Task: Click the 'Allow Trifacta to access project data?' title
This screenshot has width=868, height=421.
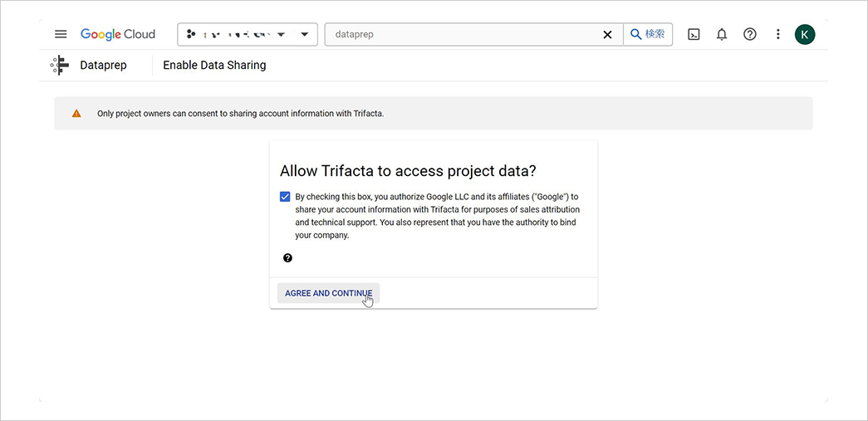Action: tap(408, 171)
